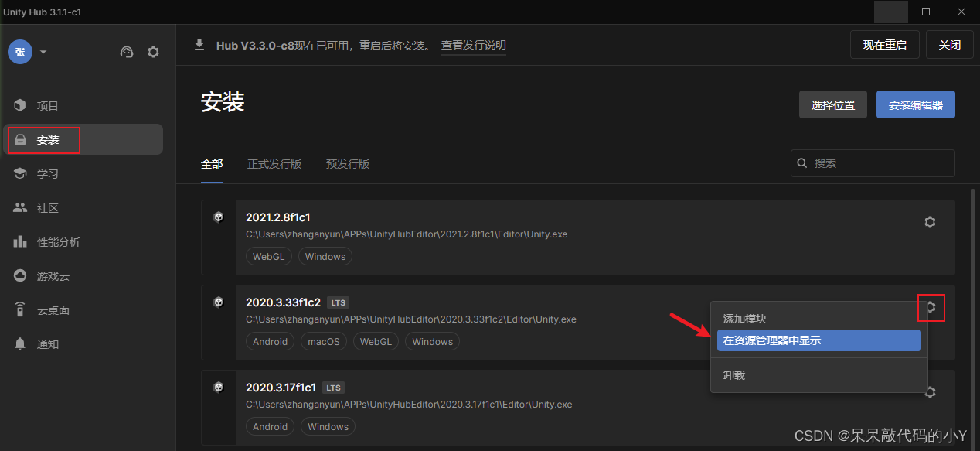This screenshot has height=451, width=980.
Task: Choose 添加模块 in context menu
Action: tap(819, 319)
